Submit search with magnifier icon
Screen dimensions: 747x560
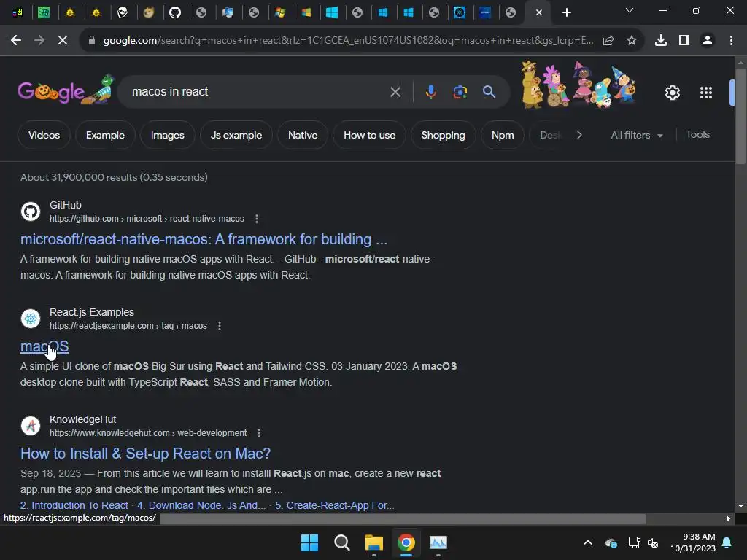[489, 91]
